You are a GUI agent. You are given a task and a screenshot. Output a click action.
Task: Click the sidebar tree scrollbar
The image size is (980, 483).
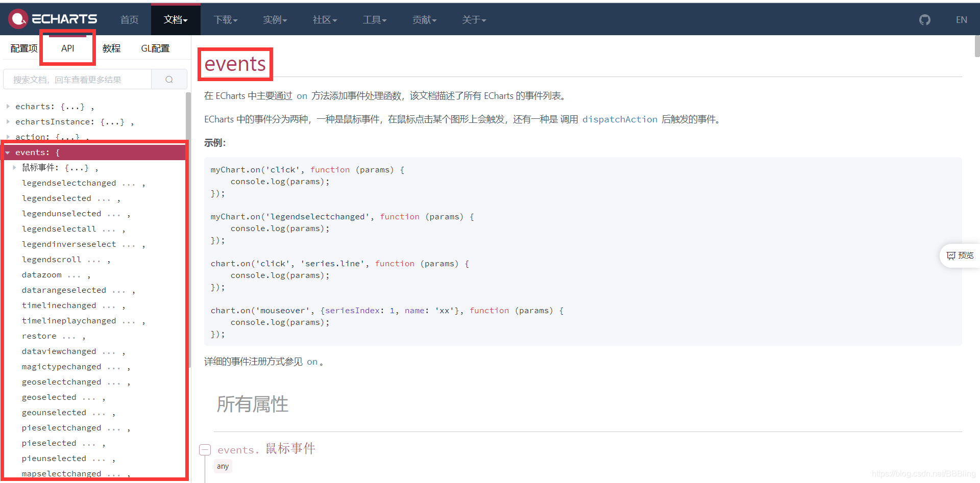click(188, 230)
